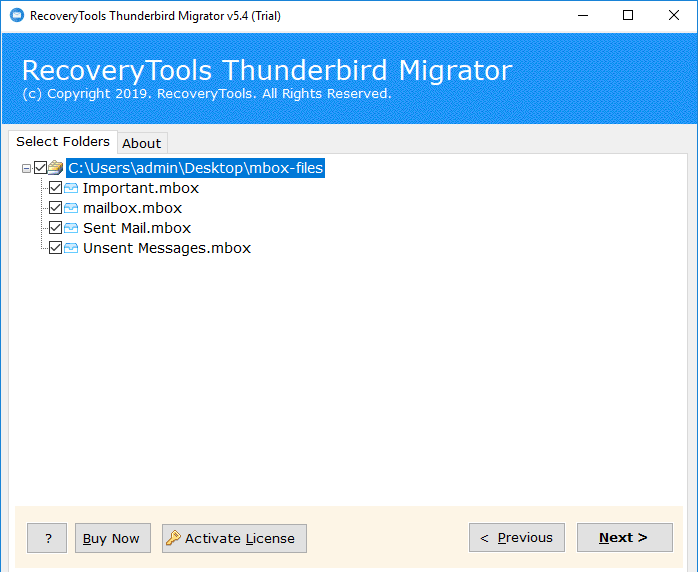Uncheck the root mbox-files folder checkbox
Screen dimensions: 698x572
click(41, 168)
